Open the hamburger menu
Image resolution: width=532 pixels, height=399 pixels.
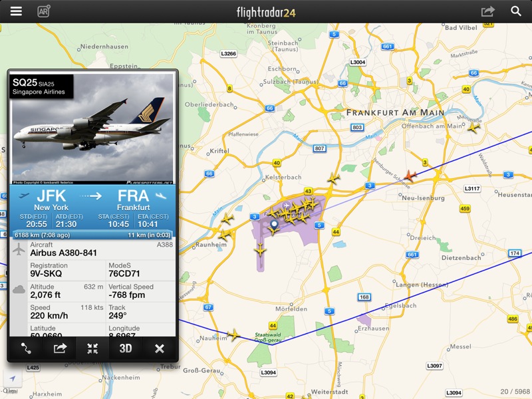16,11
